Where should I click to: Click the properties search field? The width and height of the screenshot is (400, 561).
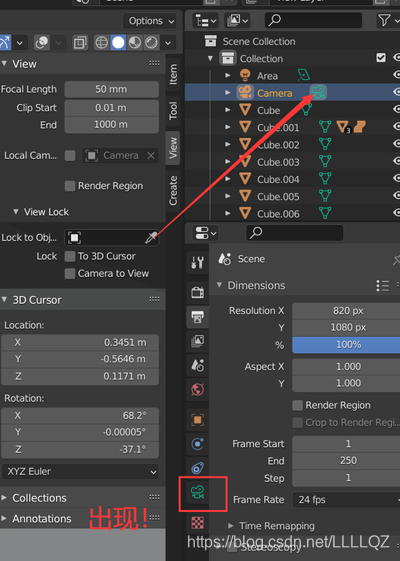pos(294,233)
